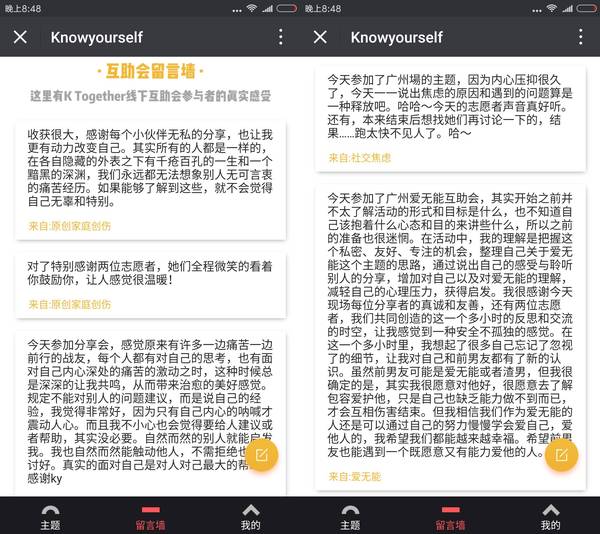Screen dimensions: 600x534
Task: Click the 互助会留言墙 heading
Action: pos(150,71)
